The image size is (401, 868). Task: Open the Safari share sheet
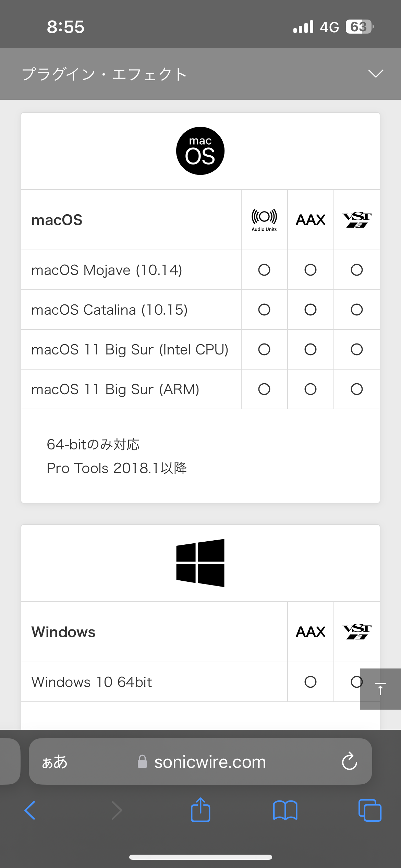(200, 810)
